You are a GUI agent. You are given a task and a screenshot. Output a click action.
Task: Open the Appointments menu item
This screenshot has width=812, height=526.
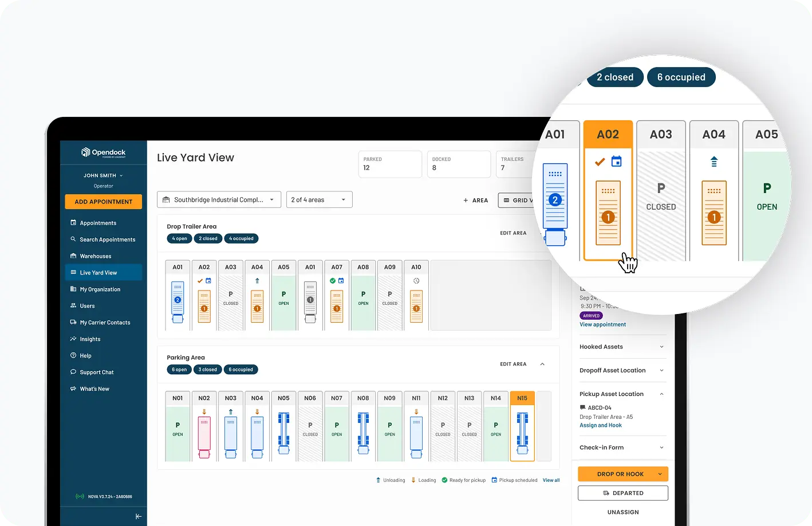(x=98, y=223)
